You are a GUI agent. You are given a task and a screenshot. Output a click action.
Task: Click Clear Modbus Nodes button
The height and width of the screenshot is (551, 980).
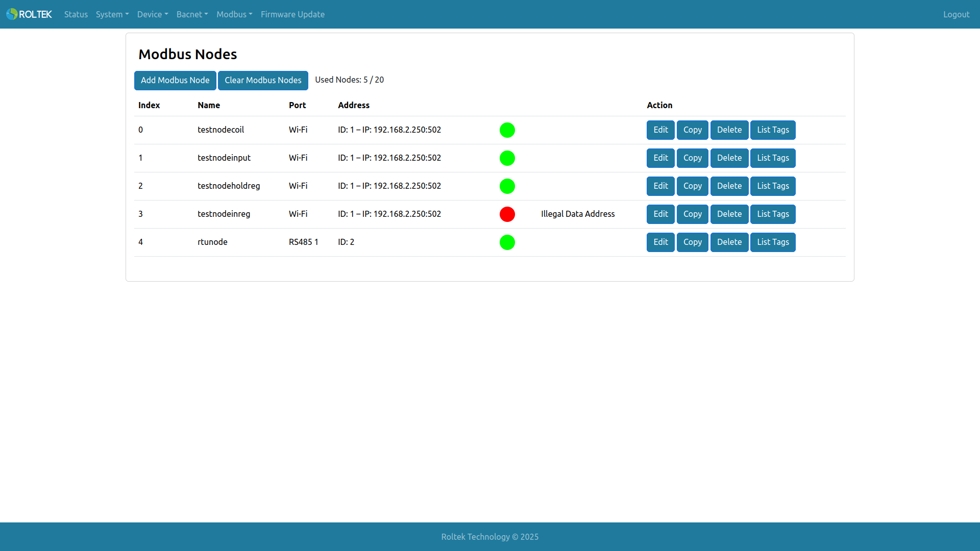(x=263, y=81)
